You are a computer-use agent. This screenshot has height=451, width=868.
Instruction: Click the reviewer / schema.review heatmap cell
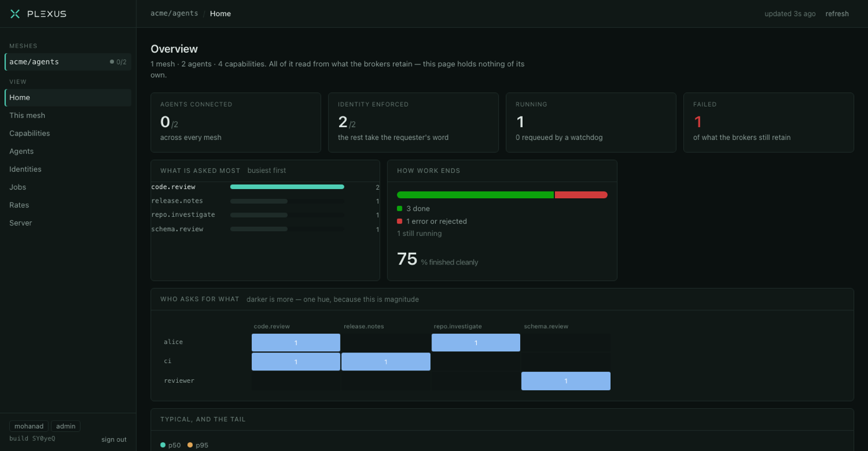pyautogui.click(x=566, y=381)
